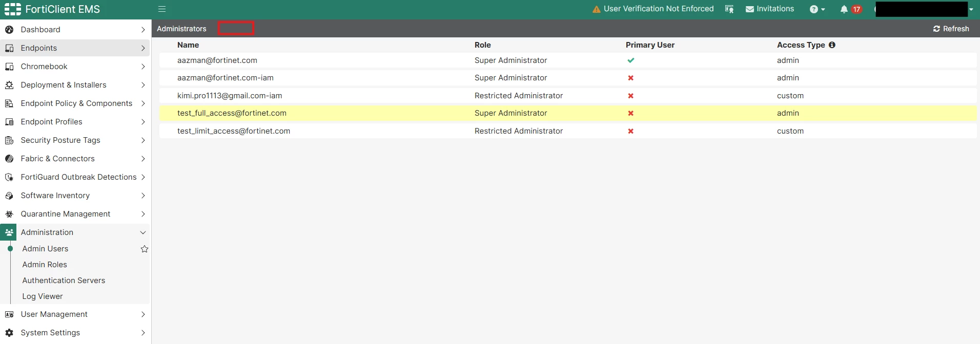Select kimi.pro1113@gmail.com-iam administrator row
This screenshot has height=344, width=980.
pyautogui.click(x=568, y=96)
